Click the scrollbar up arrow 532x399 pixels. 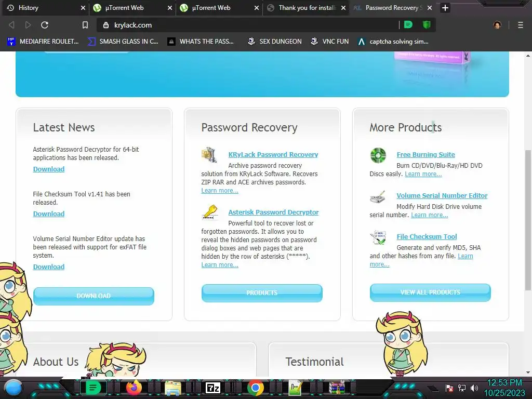click(528, 56)
